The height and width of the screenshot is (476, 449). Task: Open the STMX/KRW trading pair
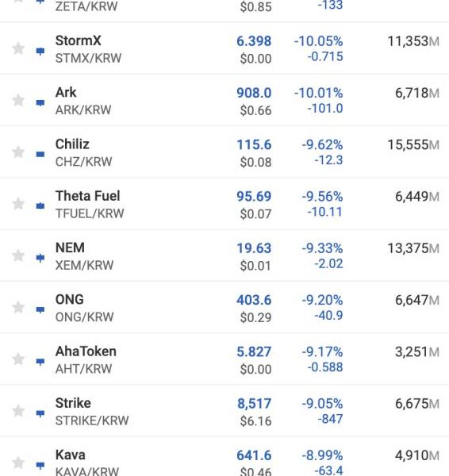[88, 58]
